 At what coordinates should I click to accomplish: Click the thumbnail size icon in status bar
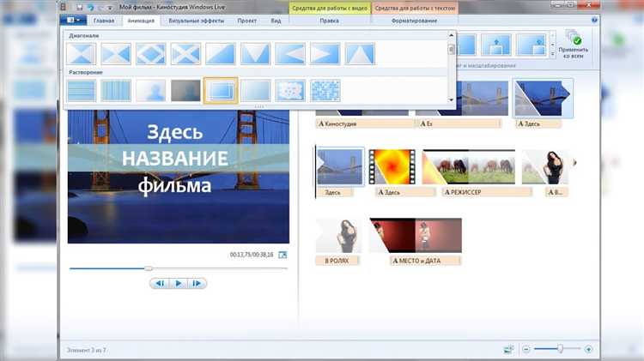tap(509, 349)
